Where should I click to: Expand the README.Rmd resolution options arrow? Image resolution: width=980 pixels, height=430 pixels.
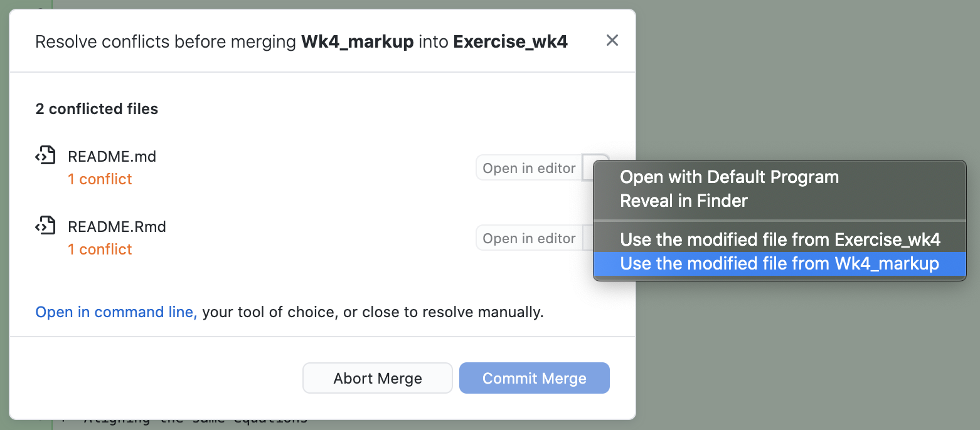coord(588,238)
